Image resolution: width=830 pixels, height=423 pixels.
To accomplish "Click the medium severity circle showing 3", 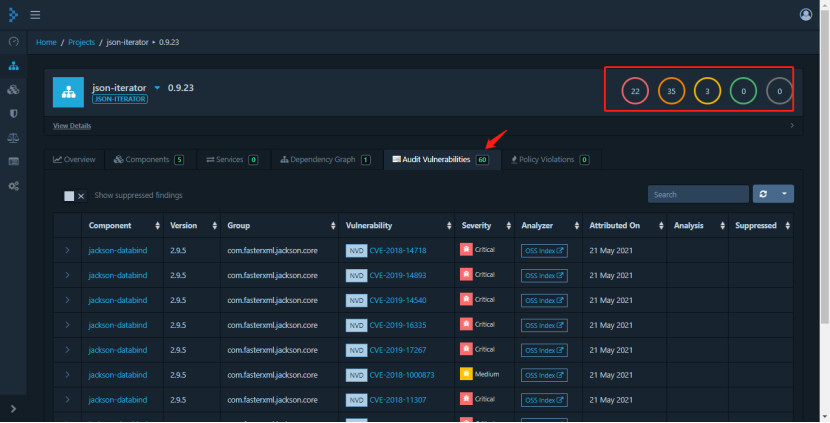I will pos(707,91).
